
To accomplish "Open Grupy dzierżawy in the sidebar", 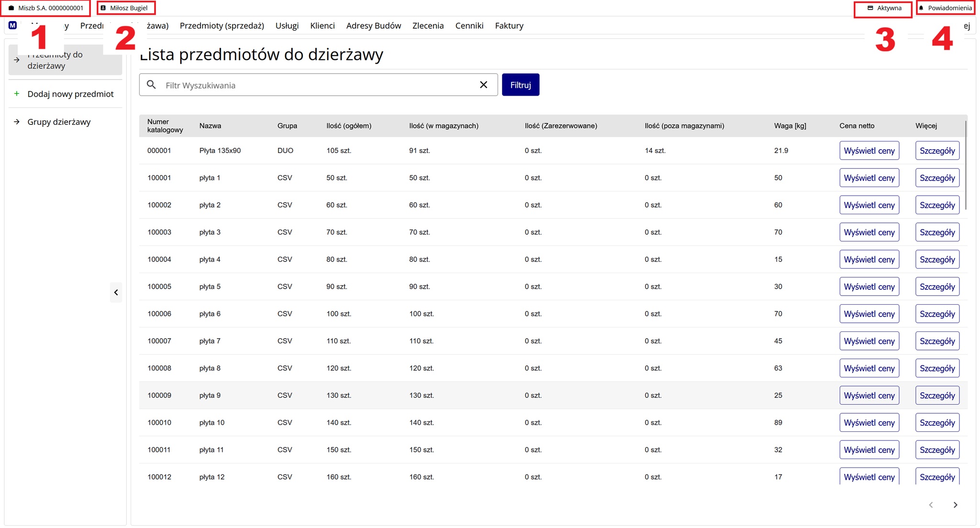I will (59, 122).
